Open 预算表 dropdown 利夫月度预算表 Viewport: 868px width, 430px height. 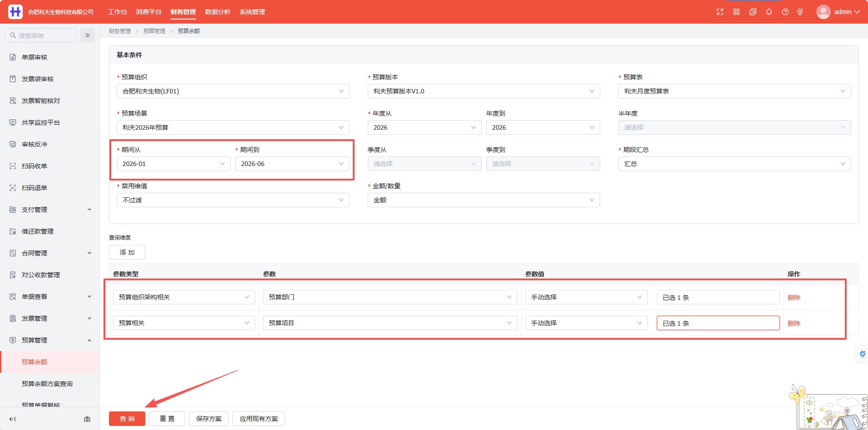(735, 91)
